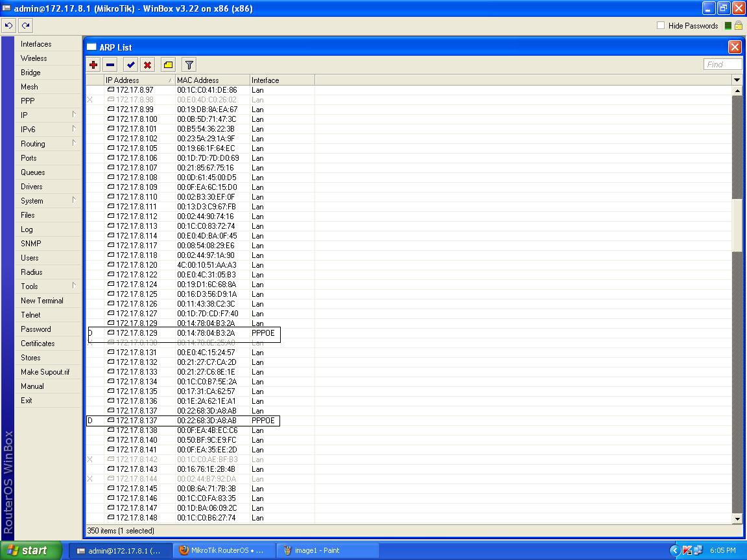Toggle the Hide Passwords checkbox

click(661, 26)
